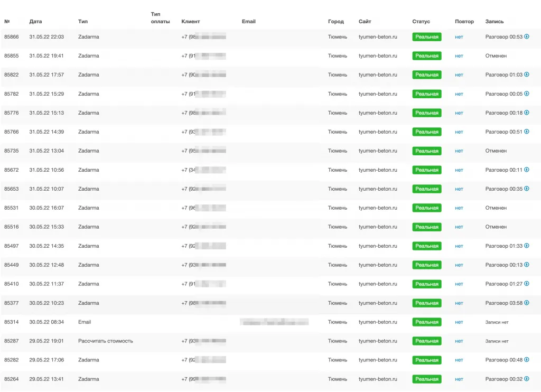
Task: Download recording for lead 85264
Action: click(526, 379)
